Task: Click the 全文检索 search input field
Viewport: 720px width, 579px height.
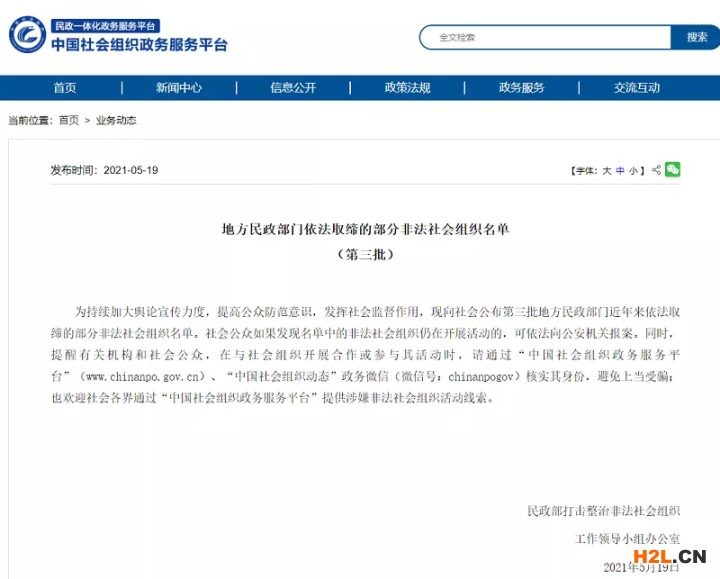Action: 545,37
